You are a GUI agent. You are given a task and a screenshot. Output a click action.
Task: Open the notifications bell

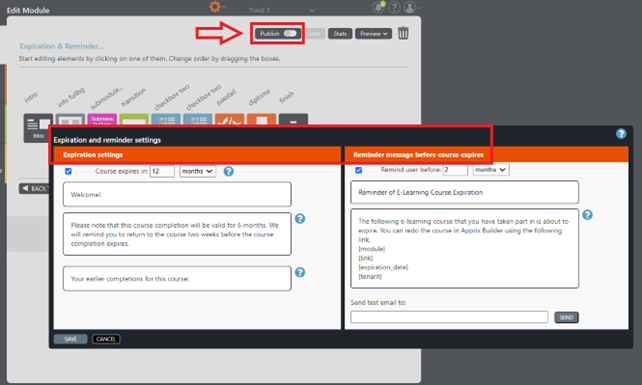click(379, 7)
